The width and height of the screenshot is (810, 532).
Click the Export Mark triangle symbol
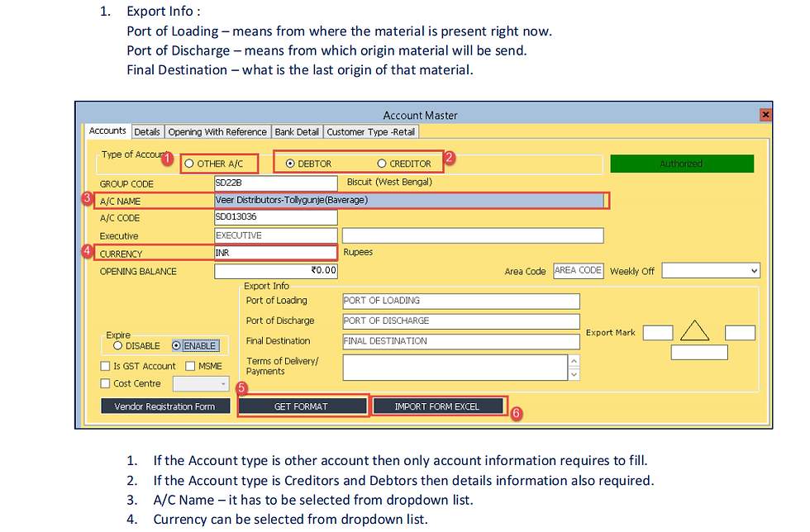[695, 330]
